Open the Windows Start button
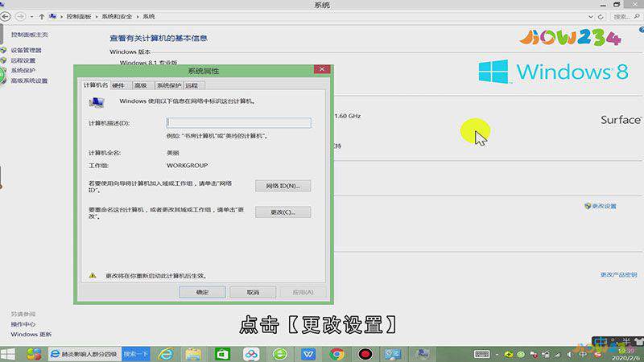 (8, 354)
